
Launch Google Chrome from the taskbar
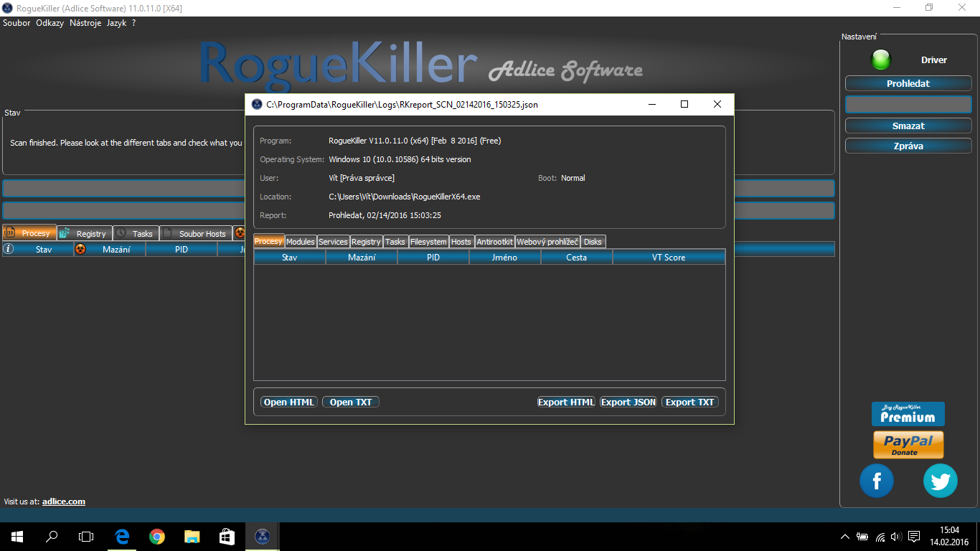(157, 536)
